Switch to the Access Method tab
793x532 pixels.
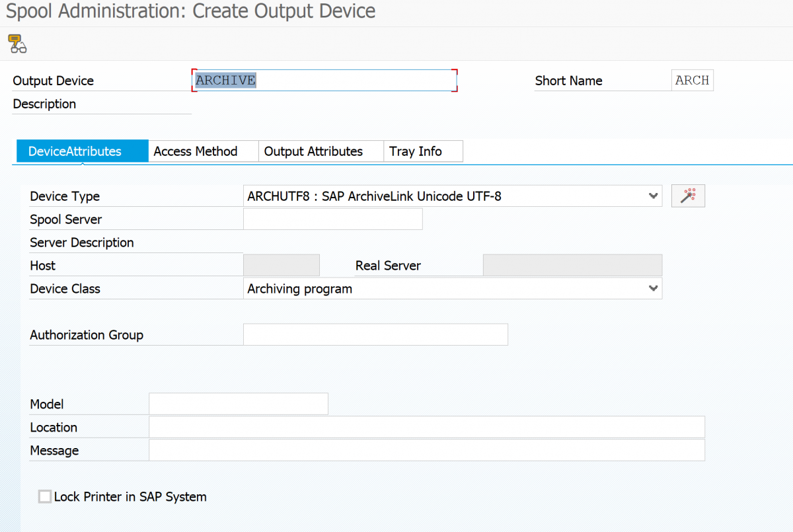point(196,151)
